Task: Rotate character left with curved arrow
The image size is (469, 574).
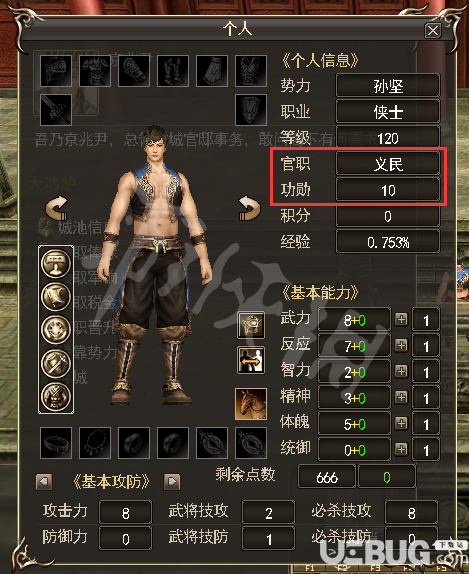Action: [x=57, y=208]
